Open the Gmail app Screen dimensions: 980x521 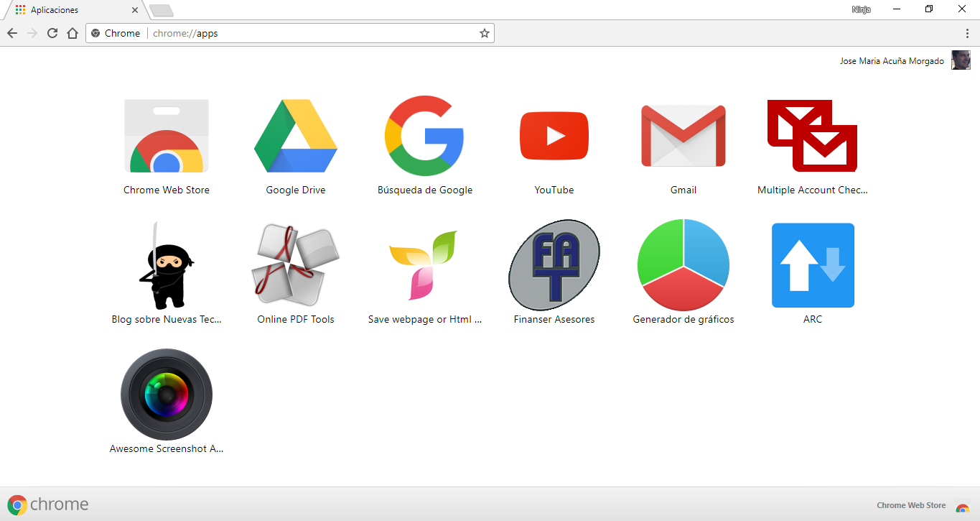click(683, 137)
